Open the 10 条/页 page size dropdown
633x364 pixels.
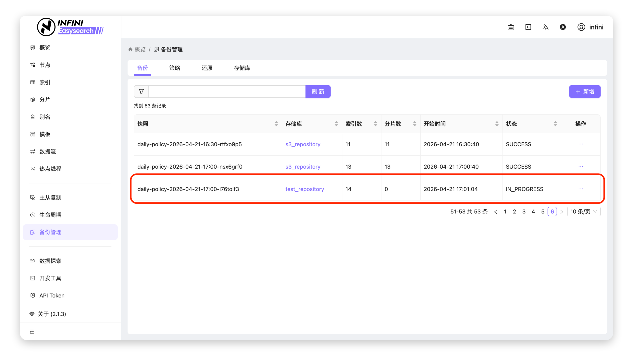click(583, 212)
